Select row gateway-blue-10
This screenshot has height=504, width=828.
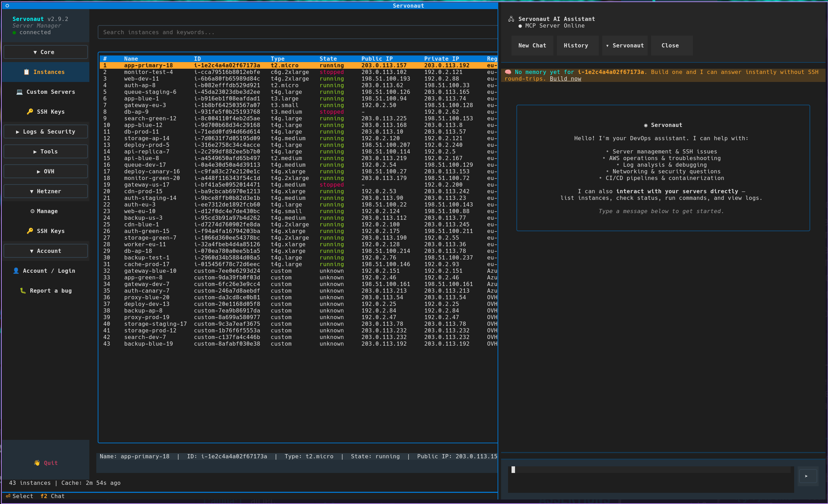298,271
